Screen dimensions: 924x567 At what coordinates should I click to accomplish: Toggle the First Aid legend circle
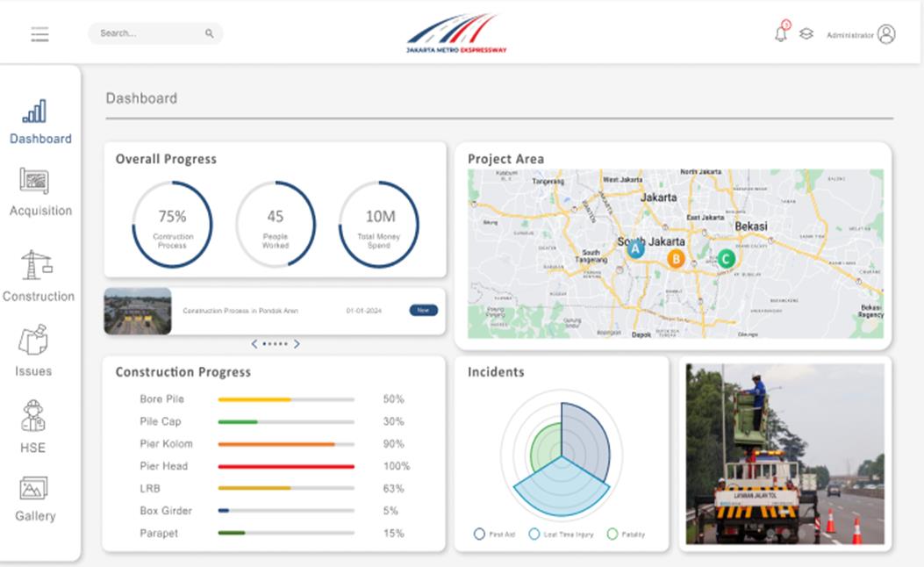point(479,534)
